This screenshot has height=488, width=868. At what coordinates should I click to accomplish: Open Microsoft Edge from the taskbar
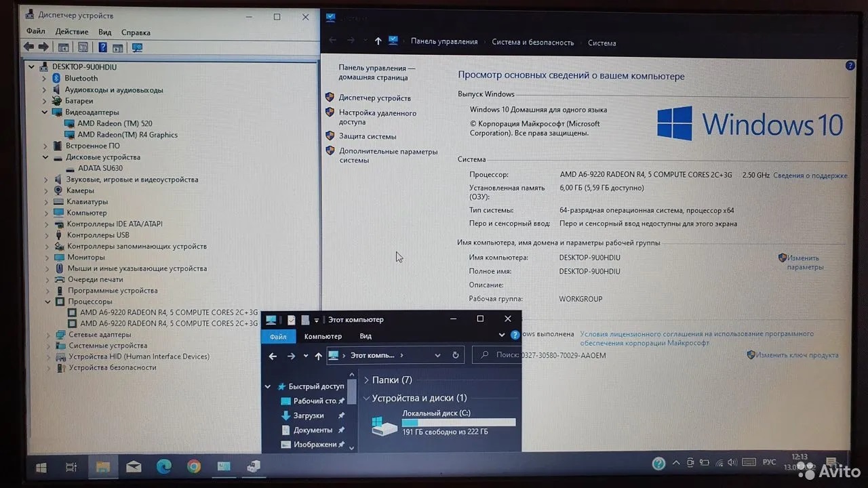coord(163,466)
